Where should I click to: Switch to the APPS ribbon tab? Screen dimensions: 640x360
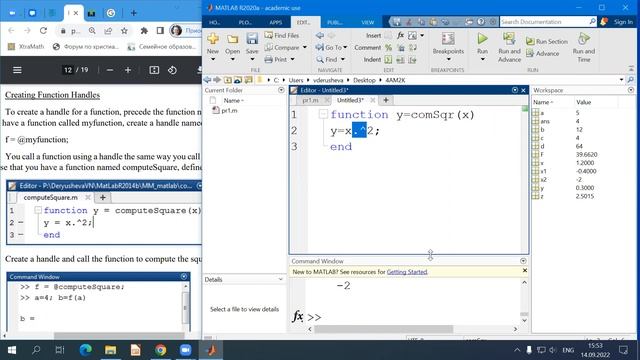click(276, 22)
